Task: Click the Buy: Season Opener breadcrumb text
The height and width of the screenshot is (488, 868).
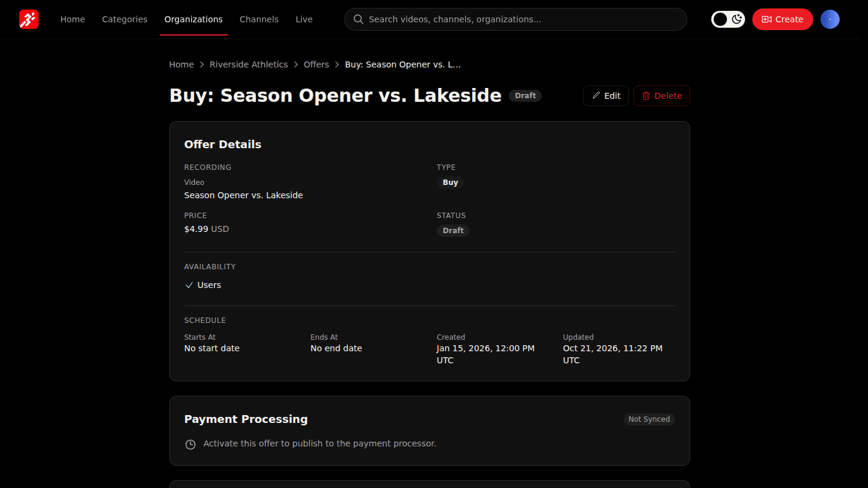Action: [x=403, y=64]
